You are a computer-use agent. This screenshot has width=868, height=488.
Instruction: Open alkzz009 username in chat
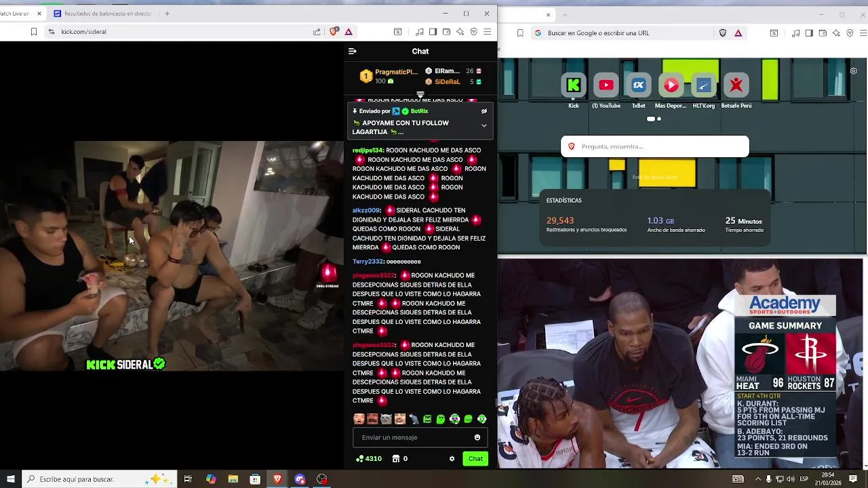[x=366, y=211]
